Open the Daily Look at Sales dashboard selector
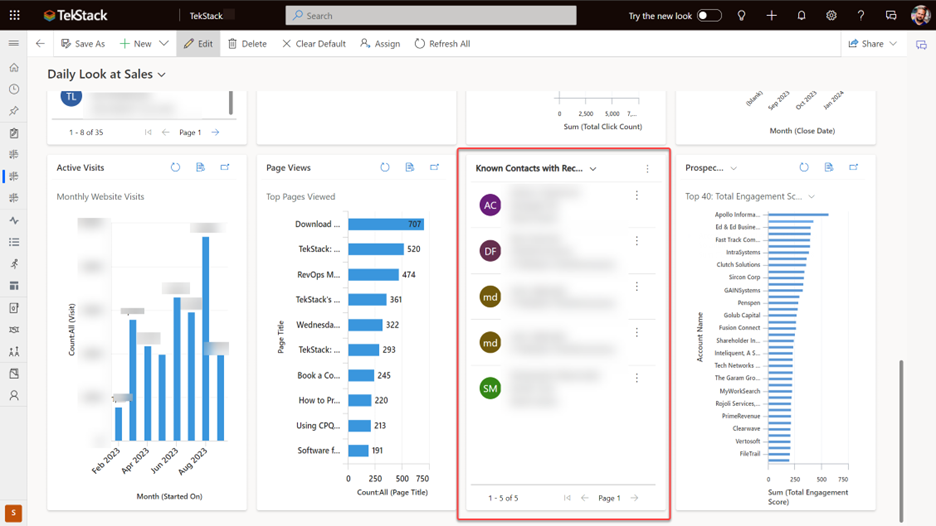This screenshot has height=526, width=936. 106,74
